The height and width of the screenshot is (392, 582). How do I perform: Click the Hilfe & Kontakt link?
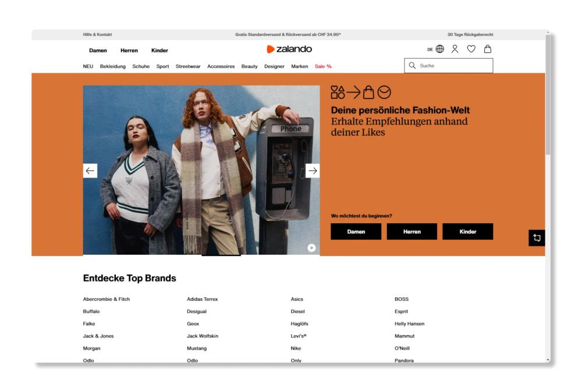[x=97, y=34]
